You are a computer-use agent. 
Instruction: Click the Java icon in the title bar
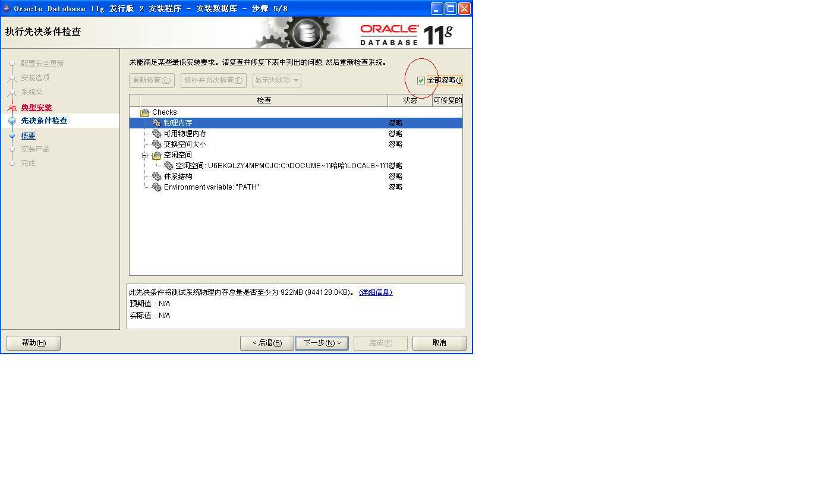[7, 8]
